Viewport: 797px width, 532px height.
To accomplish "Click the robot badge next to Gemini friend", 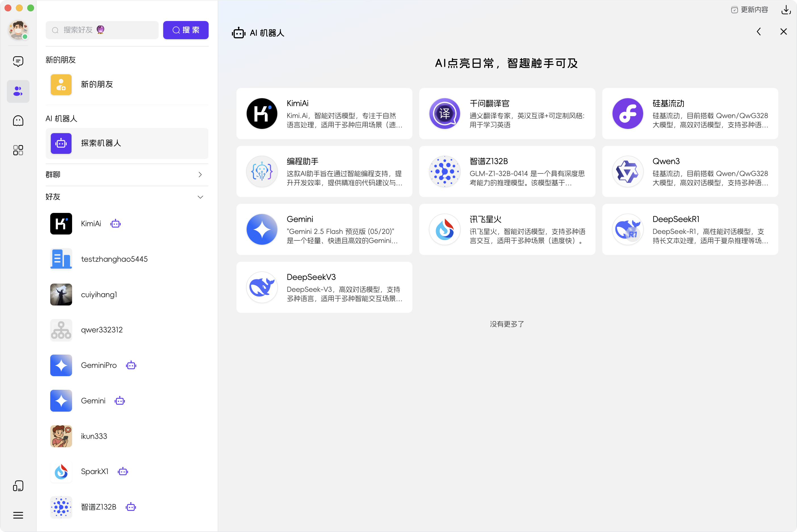I will [x=120, y=401].
